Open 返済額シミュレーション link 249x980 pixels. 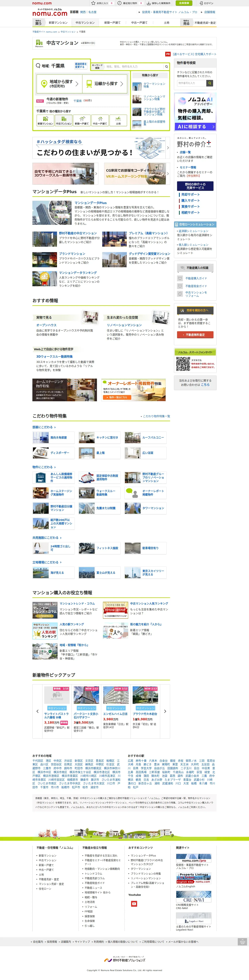point(194,231)
